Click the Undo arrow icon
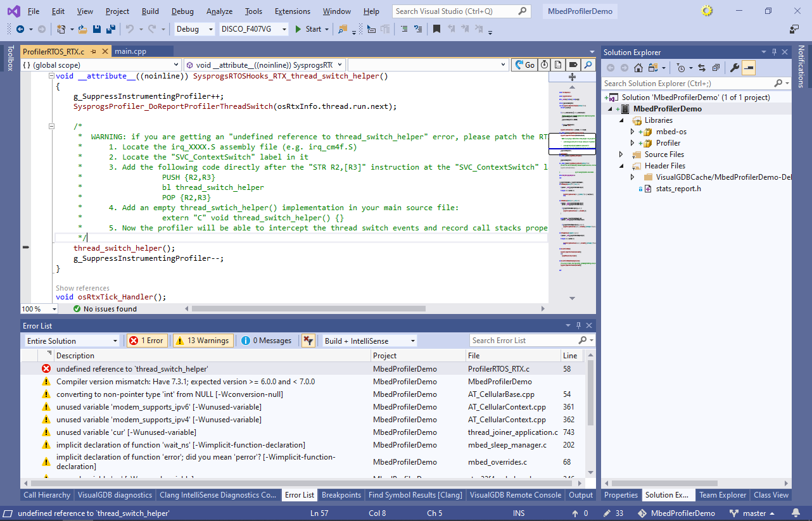Viewport: 812px width, 521px height. coord(129,29)
